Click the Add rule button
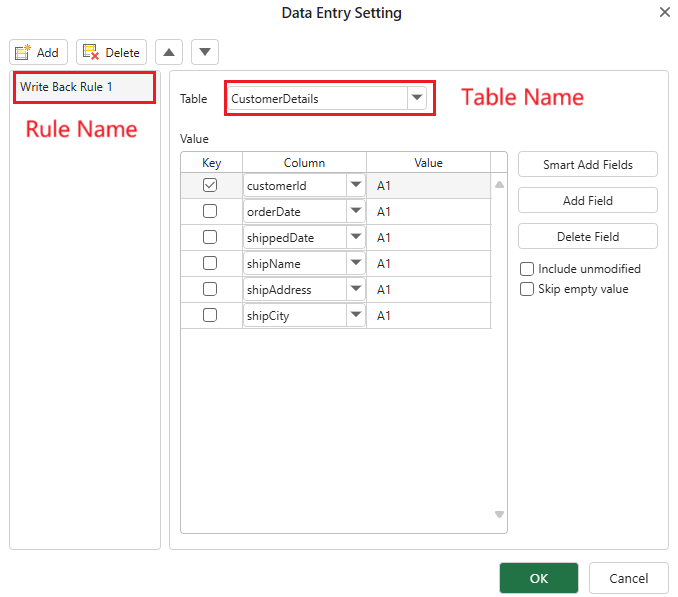The image size is (678, 597). pyautogui.click(x=38, y=52)
